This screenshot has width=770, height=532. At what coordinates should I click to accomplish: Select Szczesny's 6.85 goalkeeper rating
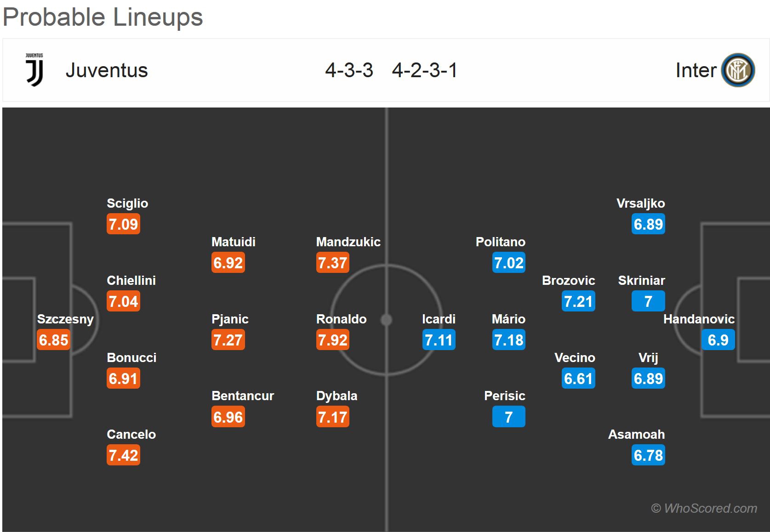[54, 340]
